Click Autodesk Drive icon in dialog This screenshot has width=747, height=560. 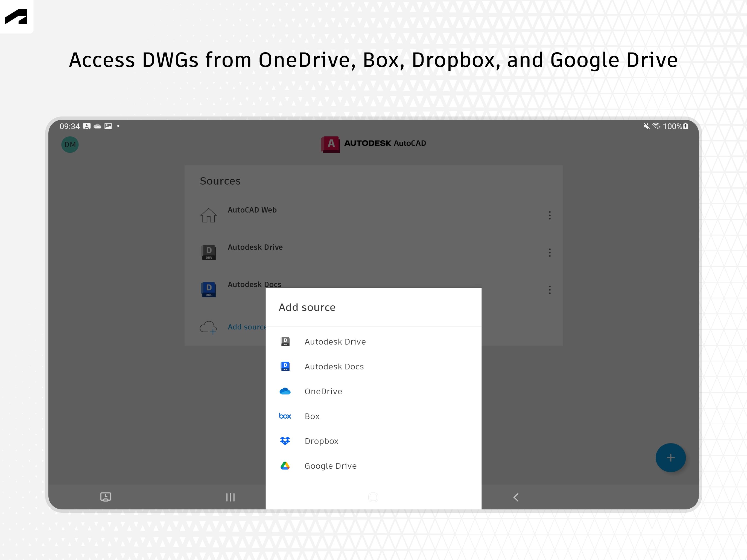pyautogui.click(x=285, y=342)
